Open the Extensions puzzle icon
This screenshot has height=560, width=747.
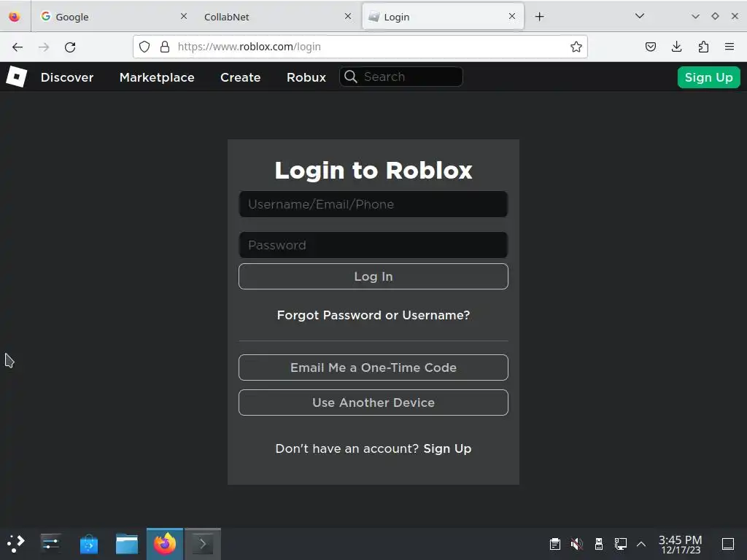703,47
